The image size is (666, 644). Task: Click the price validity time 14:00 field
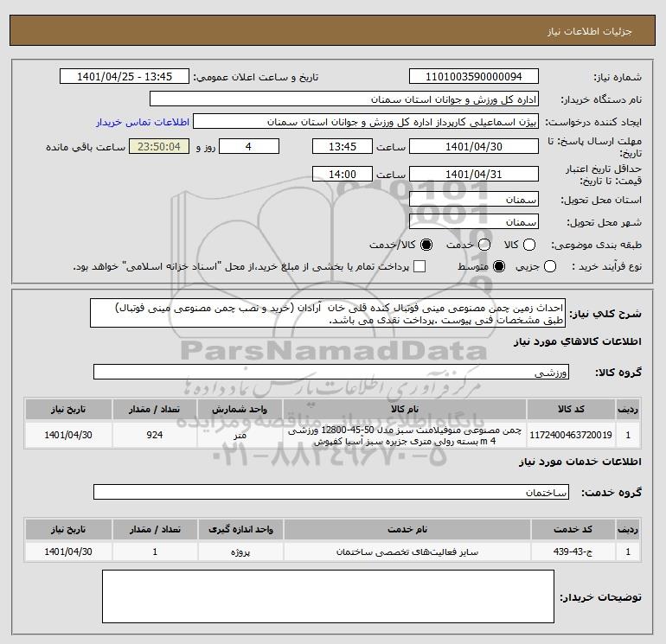[x=343, y=174]
